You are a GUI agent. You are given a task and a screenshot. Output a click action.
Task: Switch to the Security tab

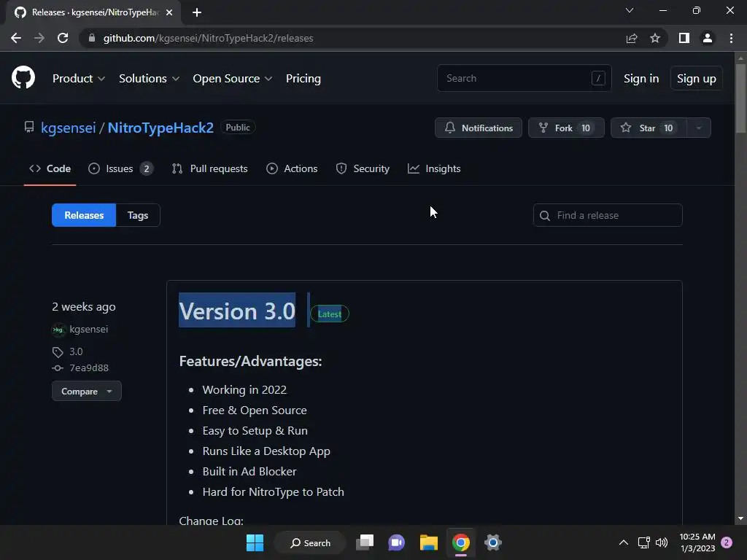363,168
